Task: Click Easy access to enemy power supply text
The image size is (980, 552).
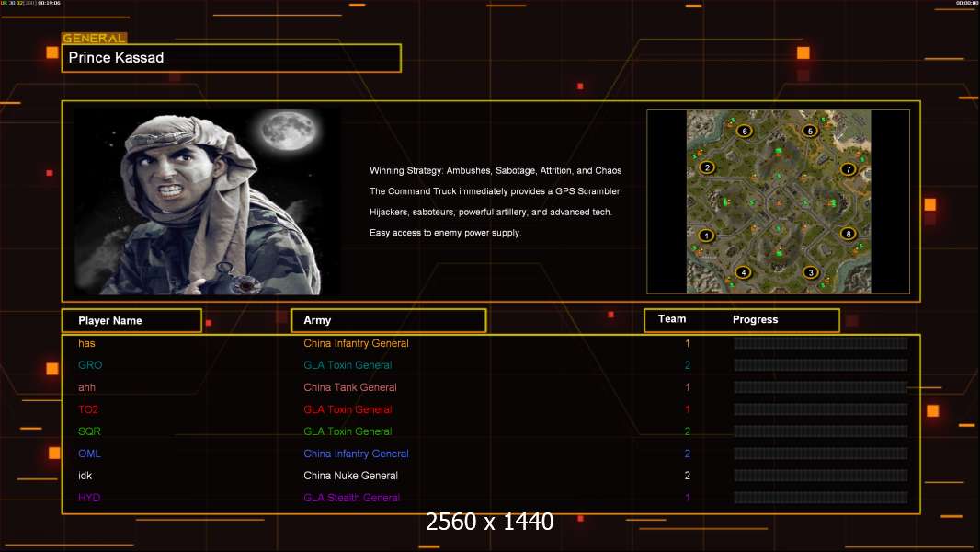Action: pos(445,233)
